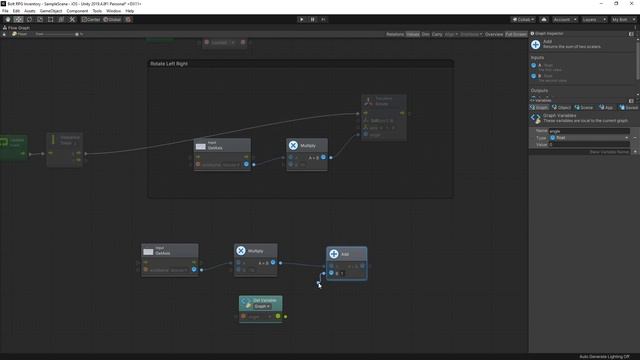
Task: Toggle Carry option in graph toolbar
Action: [437, 34]
